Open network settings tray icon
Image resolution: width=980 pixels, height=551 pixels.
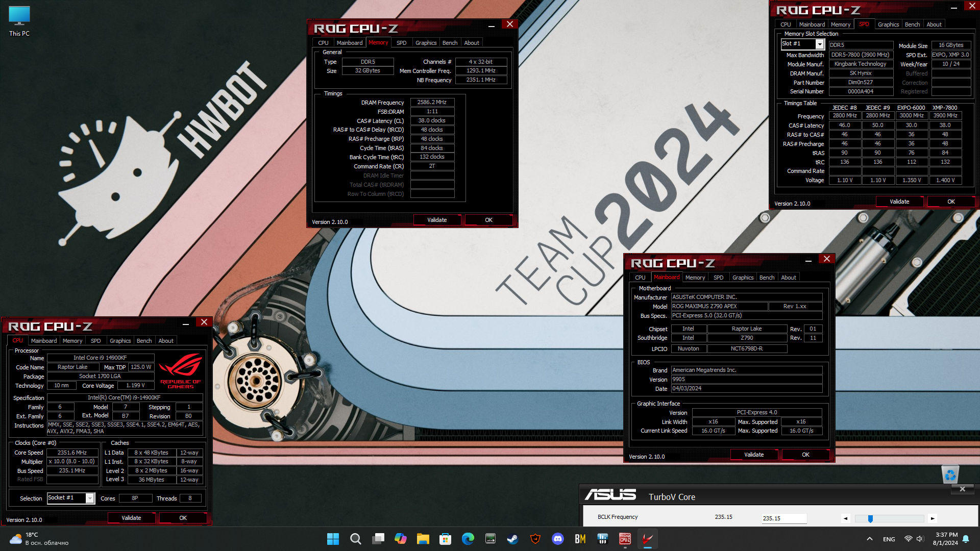909,539
